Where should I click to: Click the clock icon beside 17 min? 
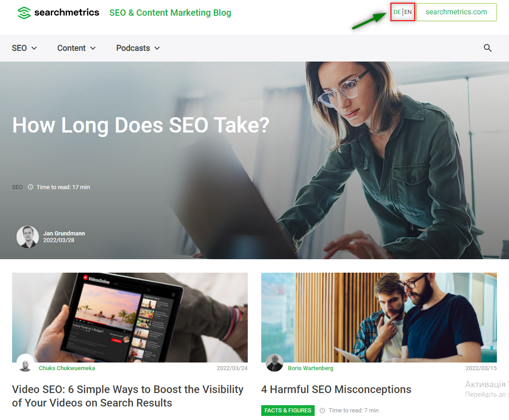click(x=31, y=187)
